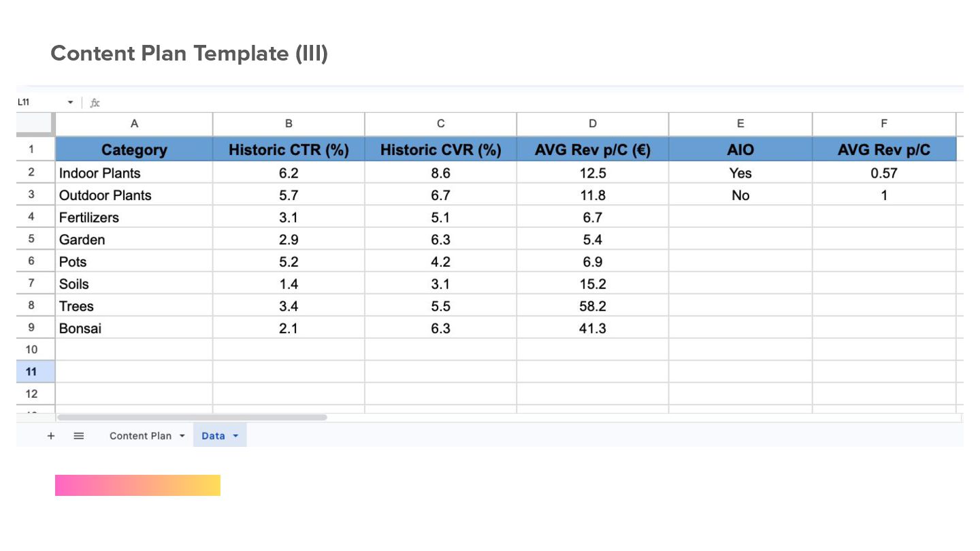The image size is (980, 551).
Task: Switch to the Content Plan sheet tab
Action: 140,436
